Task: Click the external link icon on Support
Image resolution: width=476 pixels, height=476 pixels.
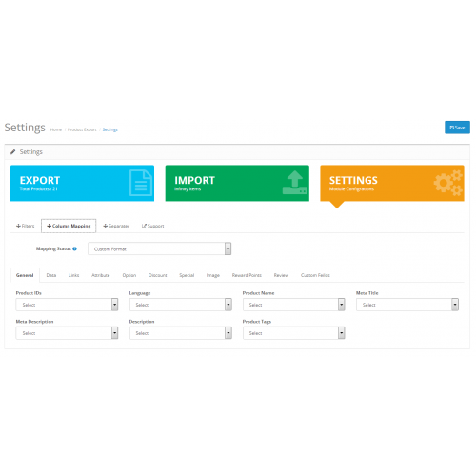Action: pyautogui.click(x=144, y=226)
